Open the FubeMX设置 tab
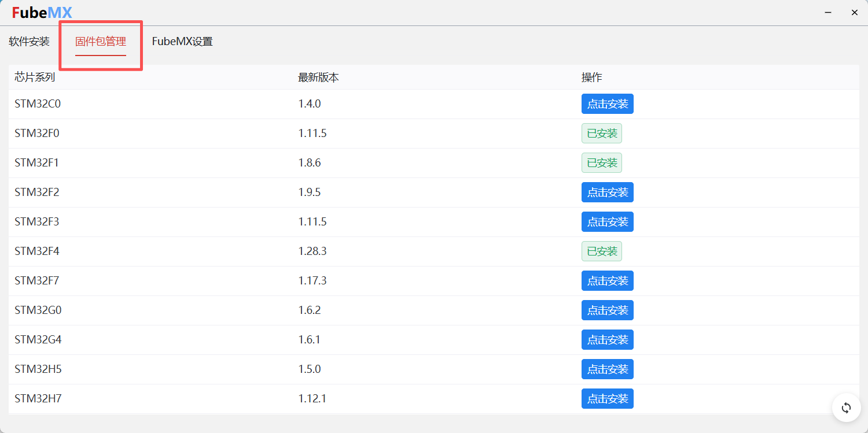This screenshot has height=433, width=868. click(182, 42)
